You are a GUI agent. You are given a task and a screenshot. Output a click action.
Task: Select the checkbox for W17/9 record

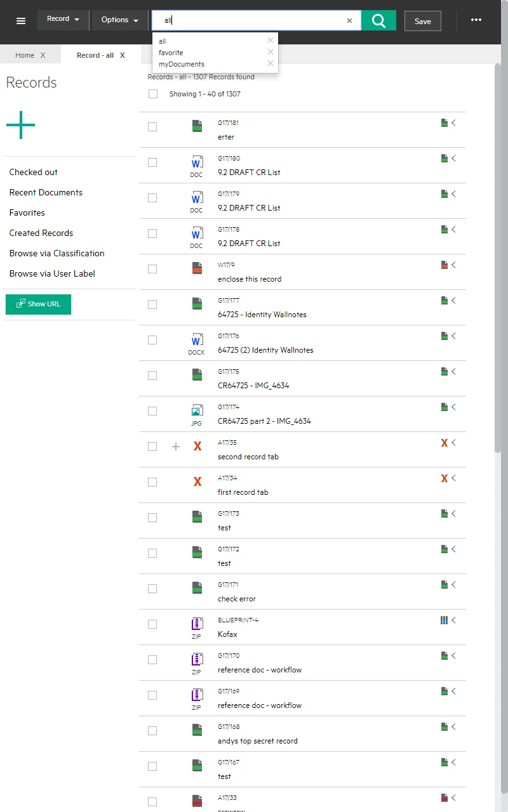152,269
